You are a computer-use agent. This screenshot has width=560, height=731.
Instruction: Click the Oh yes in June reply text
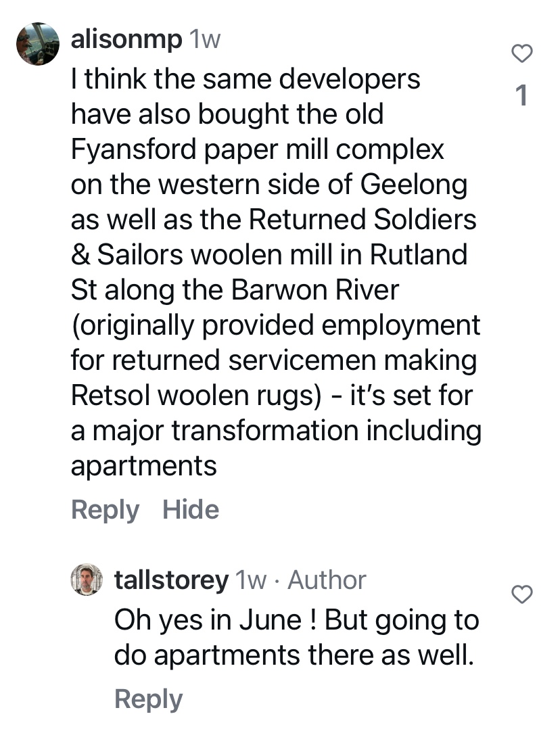(x=210, y=619)
